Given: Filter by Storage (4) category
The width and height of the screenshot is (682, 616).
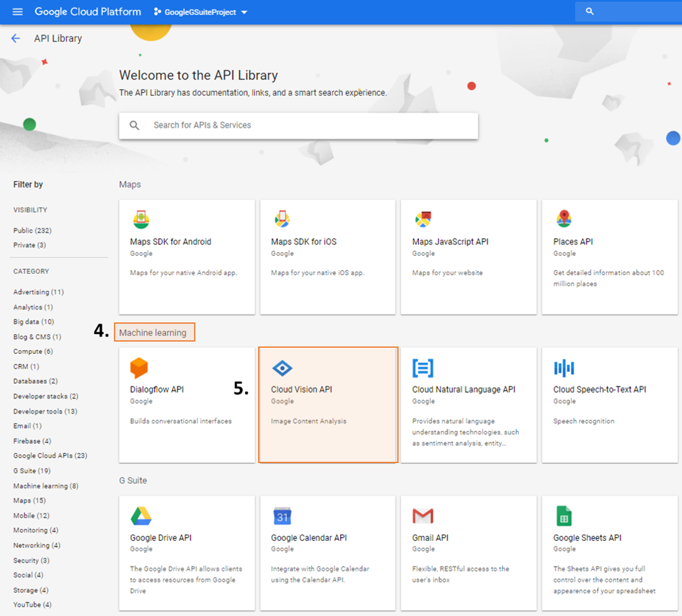Looking at the screenshot, I should [31, 591].
